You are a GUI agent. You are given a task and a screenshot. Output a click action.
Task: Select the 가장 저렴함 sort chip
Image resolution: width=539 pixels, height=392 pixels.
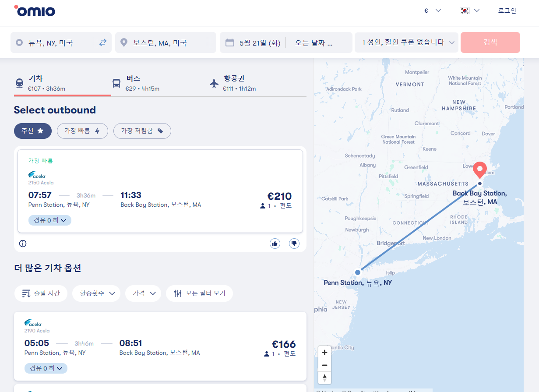point(142,131)
